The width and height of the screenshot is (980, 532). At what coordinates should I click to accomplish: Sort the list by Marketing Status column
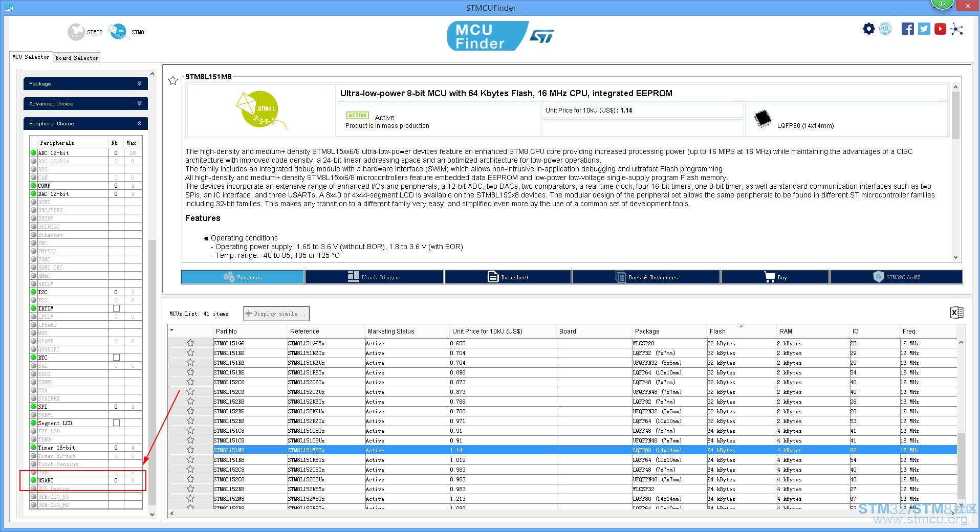click(407, 331)
